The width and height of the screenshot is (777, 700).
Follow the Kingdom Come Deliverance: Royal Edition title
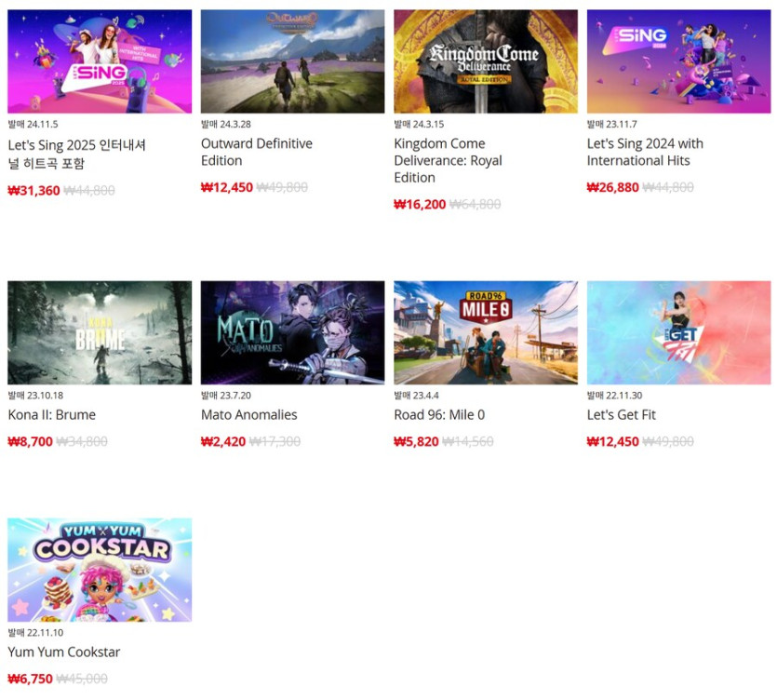[x=448, y=161]
